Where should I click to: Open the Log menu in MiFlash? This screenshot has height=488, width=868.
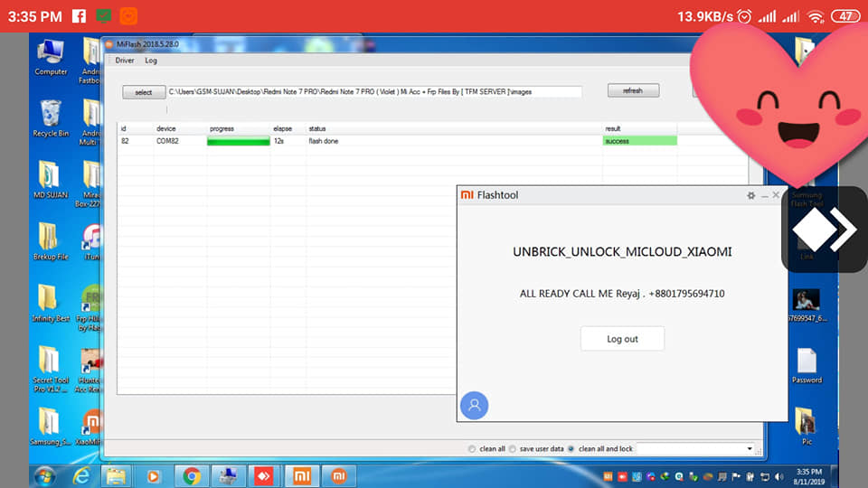pyautogui.click(x=151, y=61)
